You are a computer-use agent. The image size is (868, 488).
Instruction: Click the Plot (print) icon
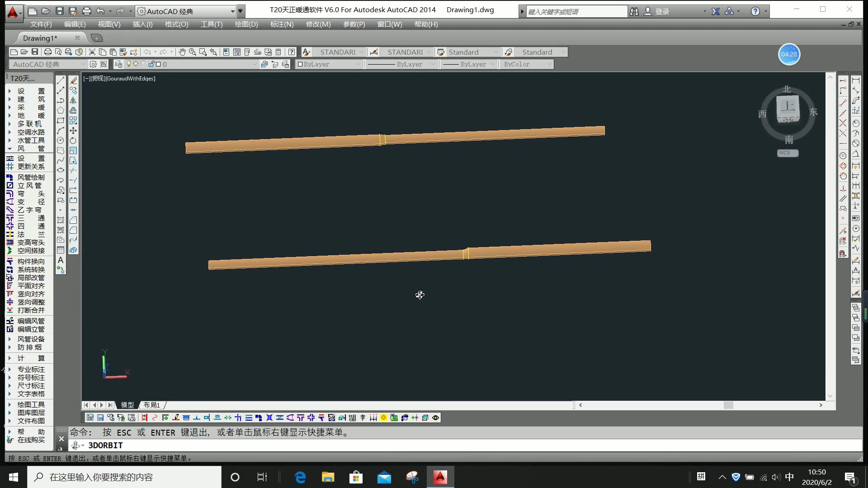[47, 52]
